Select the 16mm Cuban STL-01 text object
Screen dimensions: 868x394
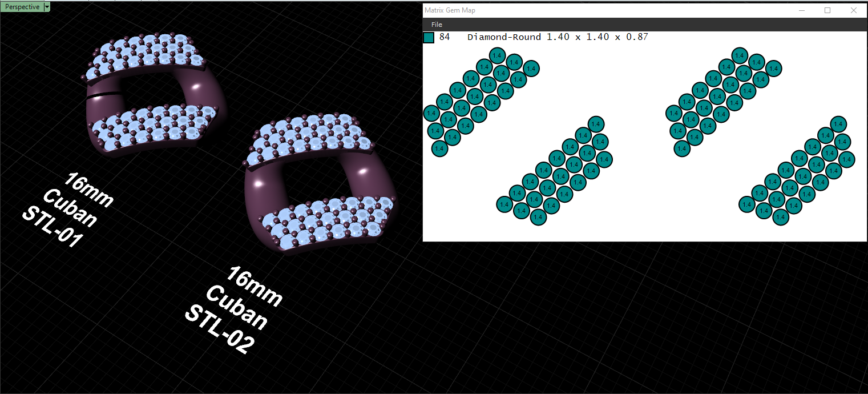point(67,210)
